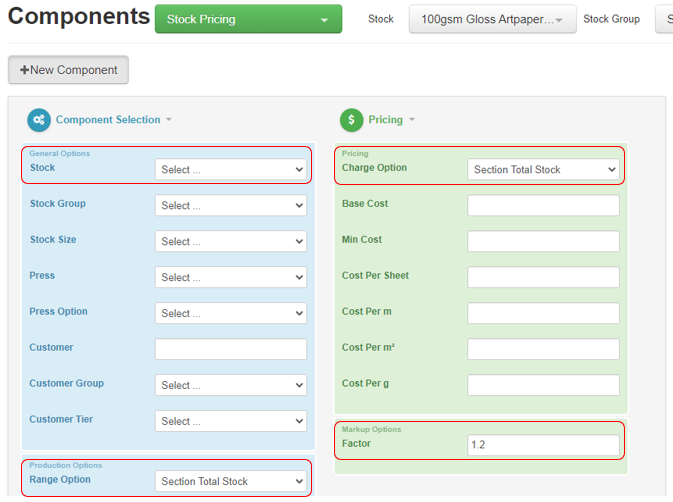Viewport: 673px width, 502px height.
Task: Click the Components page heading
Action: point(79,16)
